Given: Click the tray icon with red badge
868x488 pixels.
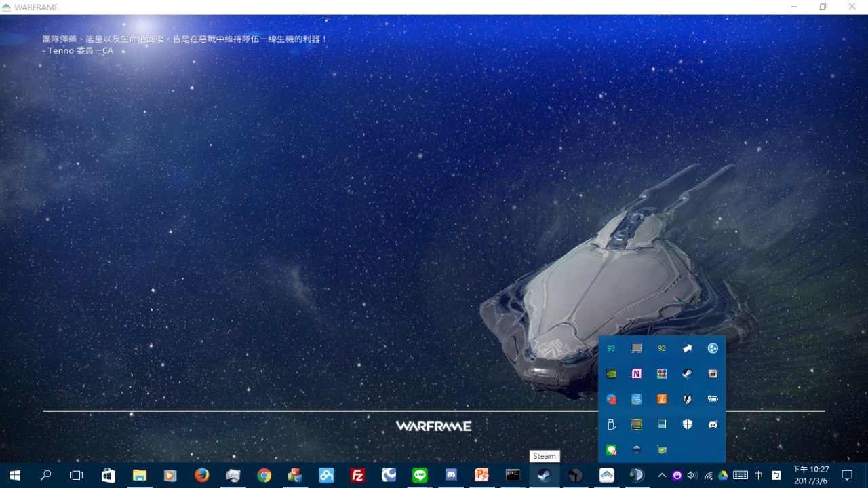Looking at the screenshot, I should (611, 399).
